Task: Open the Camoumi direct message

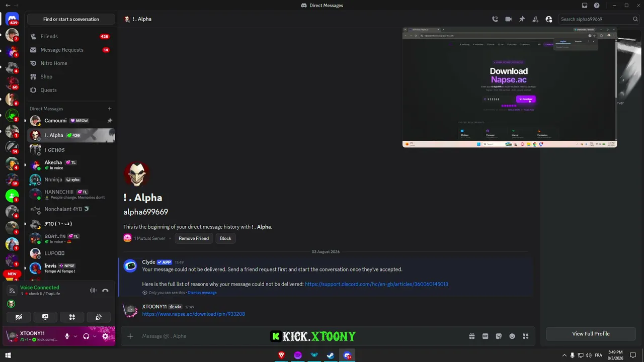Action: [x=71, y=121]
